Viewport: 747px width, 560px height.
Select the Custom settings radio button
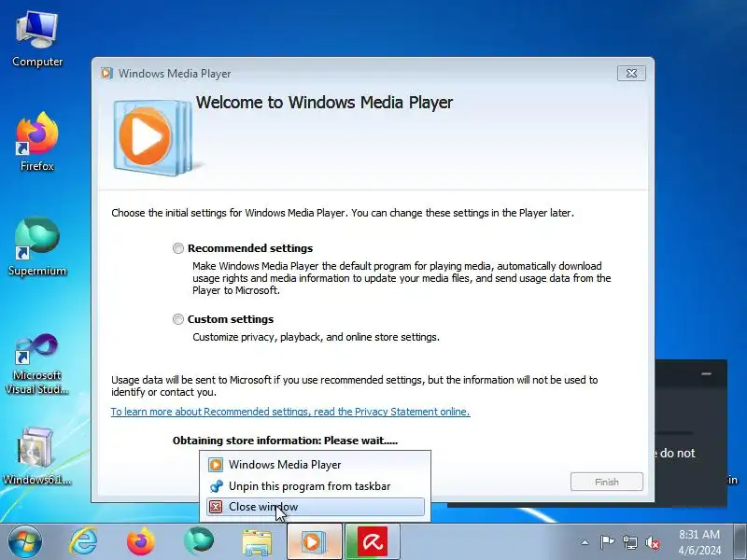(178, 319)
